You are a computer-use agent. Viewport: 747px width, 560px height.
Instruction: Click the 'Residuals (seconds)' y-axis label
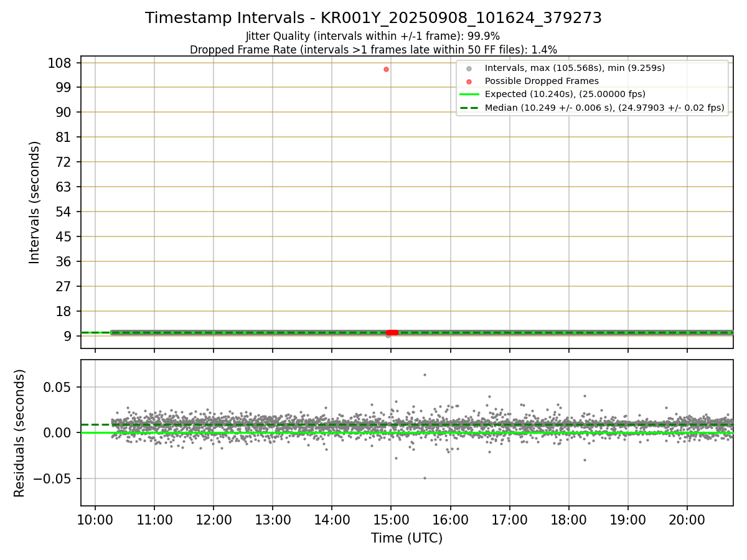[20, 433]
